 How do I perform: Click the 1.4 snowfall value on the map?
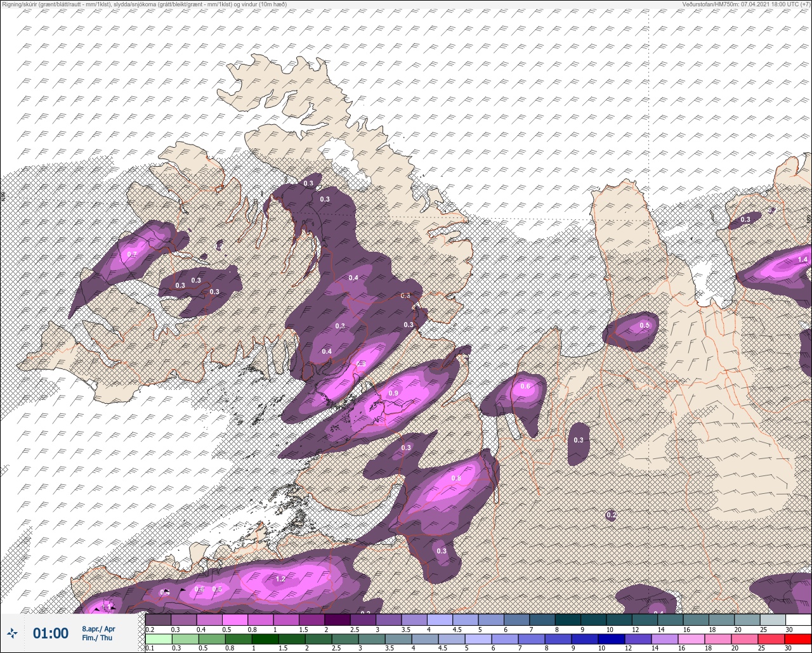802,260
